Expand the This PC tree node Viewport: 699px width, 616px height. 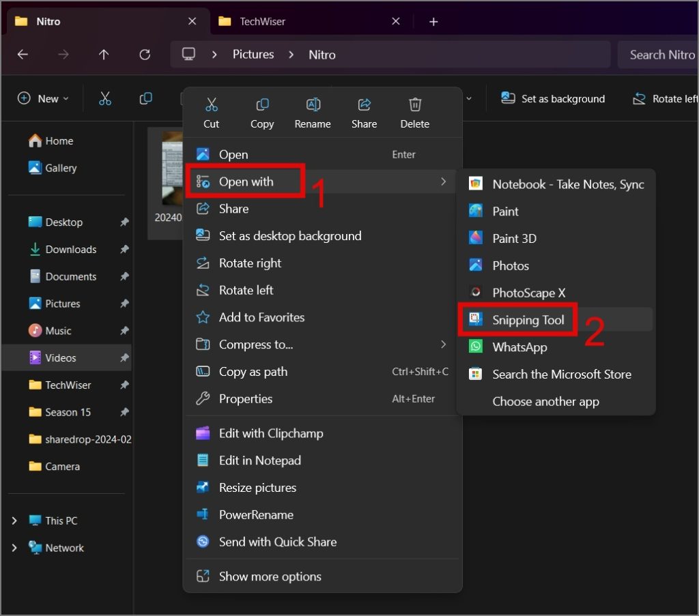click(14, 520)
